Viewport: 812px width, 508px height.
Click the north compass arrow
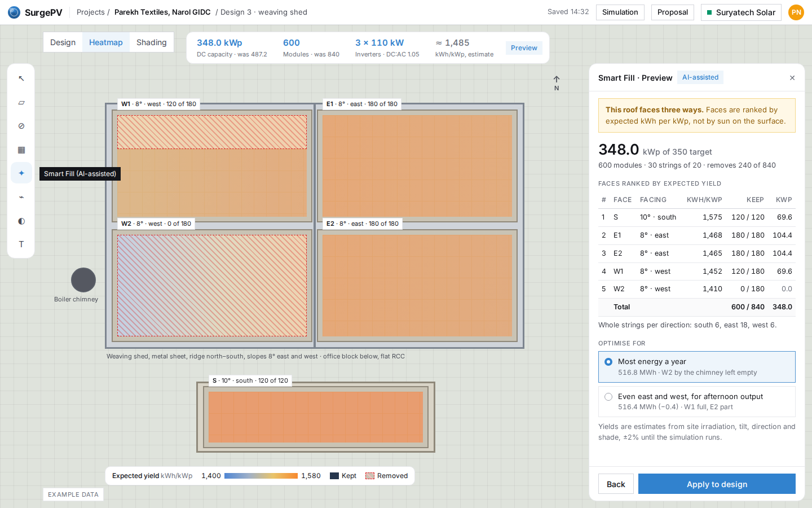(557, 83)
